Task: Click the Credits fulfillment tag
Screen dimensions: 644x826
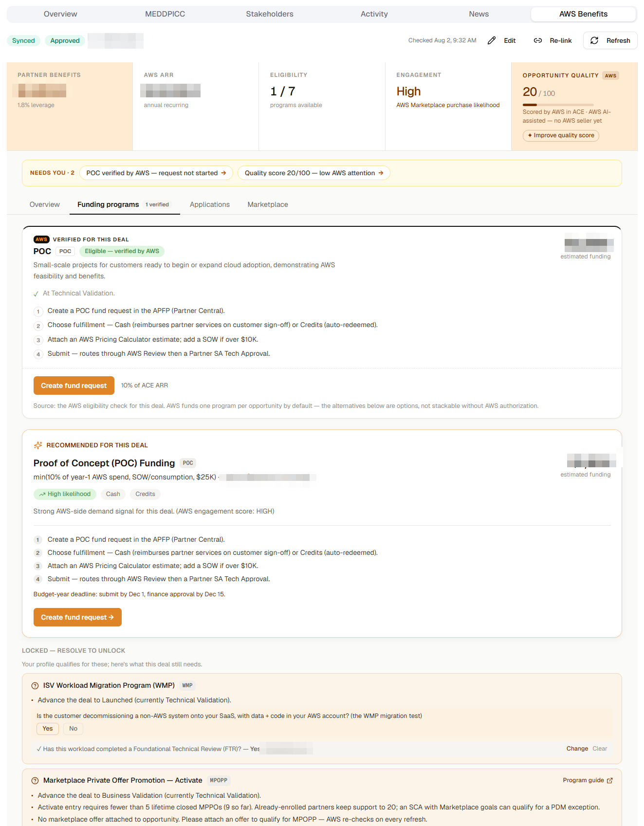Action: point(145,494)
